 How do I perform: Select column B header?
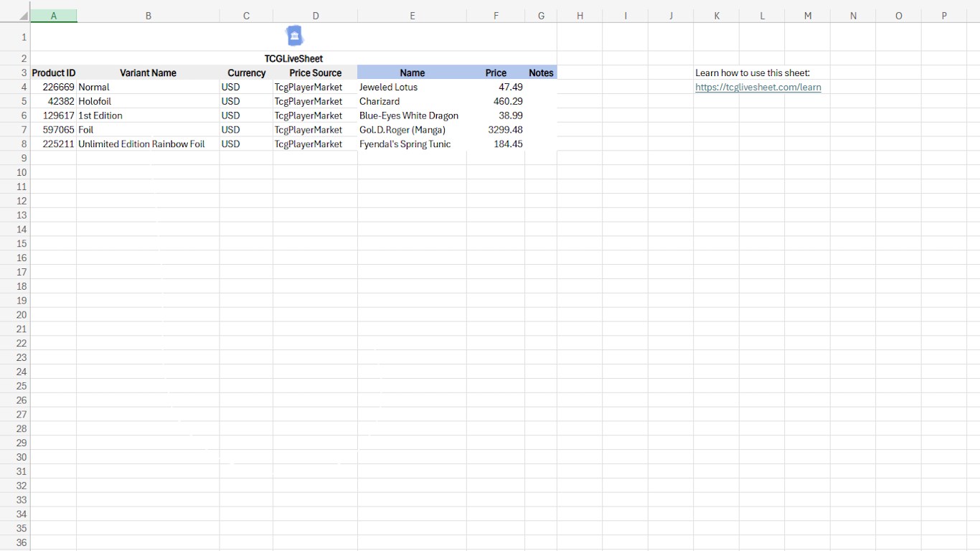(148, 16)
